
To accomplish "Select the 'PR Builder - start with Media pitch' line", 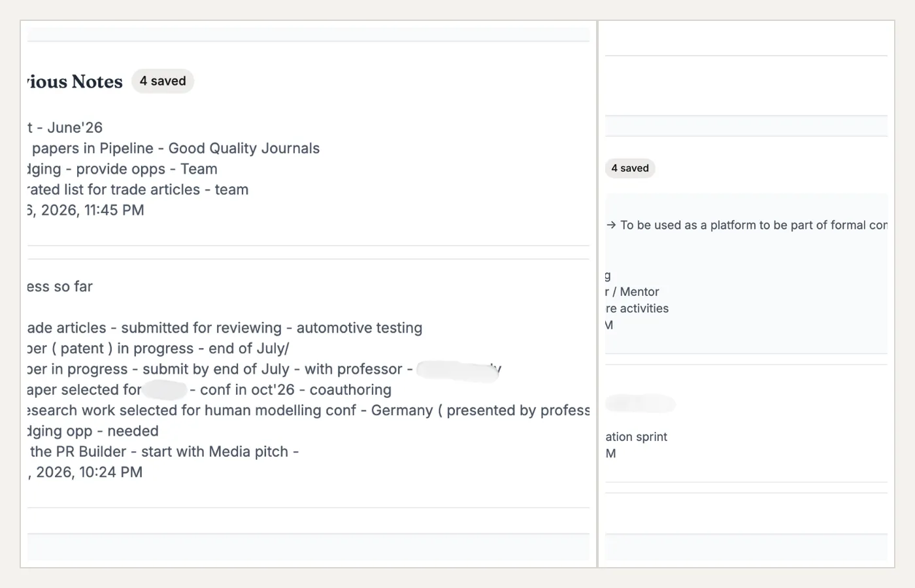I will pos(163,451).
